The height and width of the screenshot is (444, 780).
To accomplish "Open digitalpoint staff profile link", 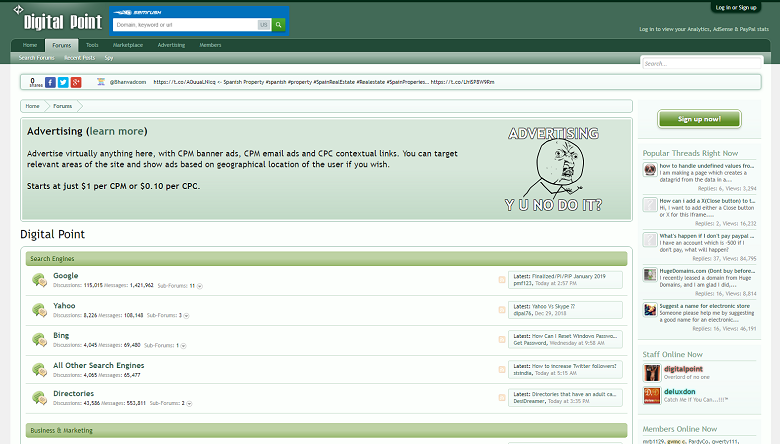I will (683, 369).
